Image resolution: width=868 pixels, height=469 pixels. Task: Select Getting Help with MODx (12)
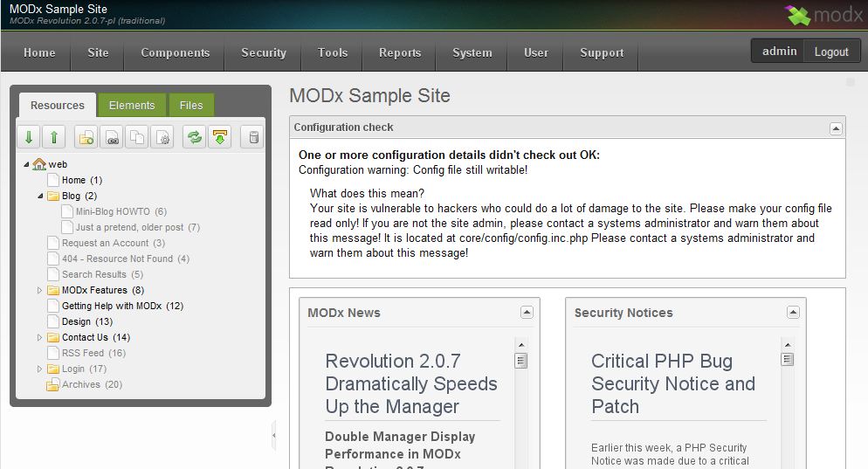point(122,306)
